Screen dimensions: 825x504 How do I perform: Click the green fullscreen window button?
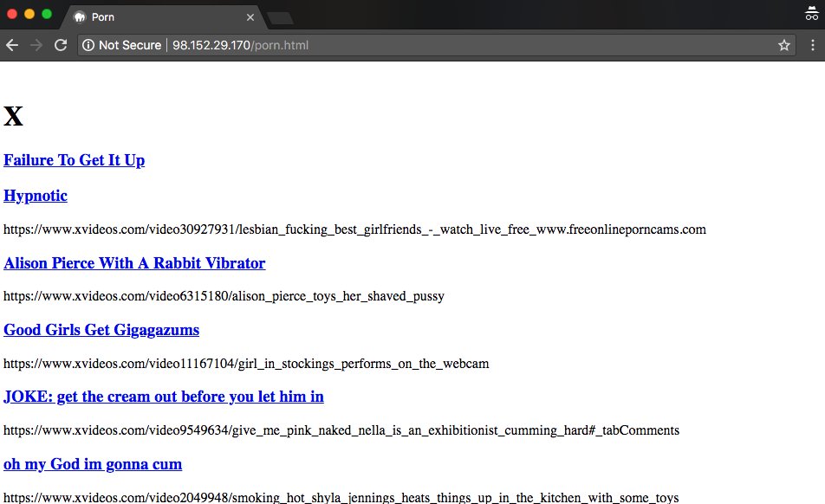pos(47,14)
